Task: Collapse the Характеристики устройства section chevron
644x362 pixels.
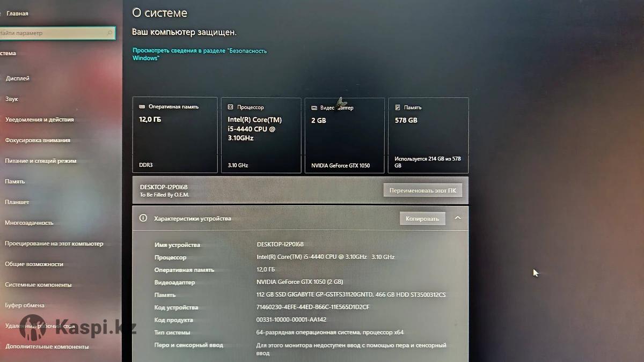Action: pos(458,218)
